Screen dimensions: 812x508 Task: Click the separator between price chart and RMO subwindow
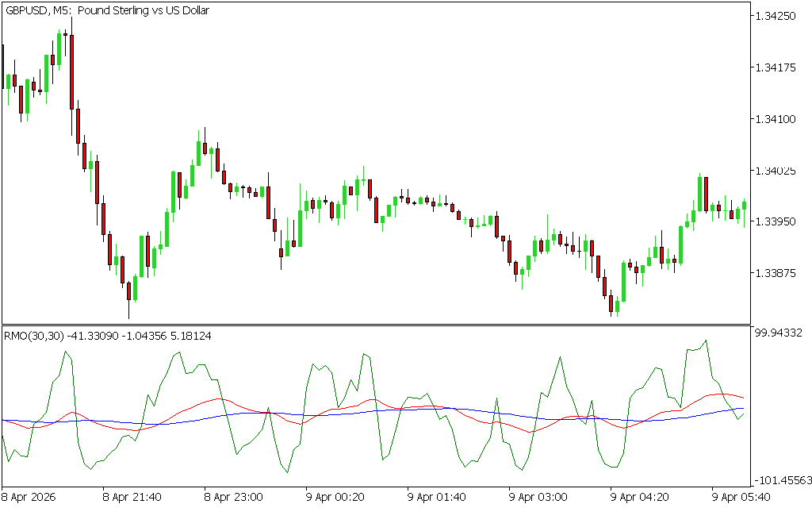point(376,325)
